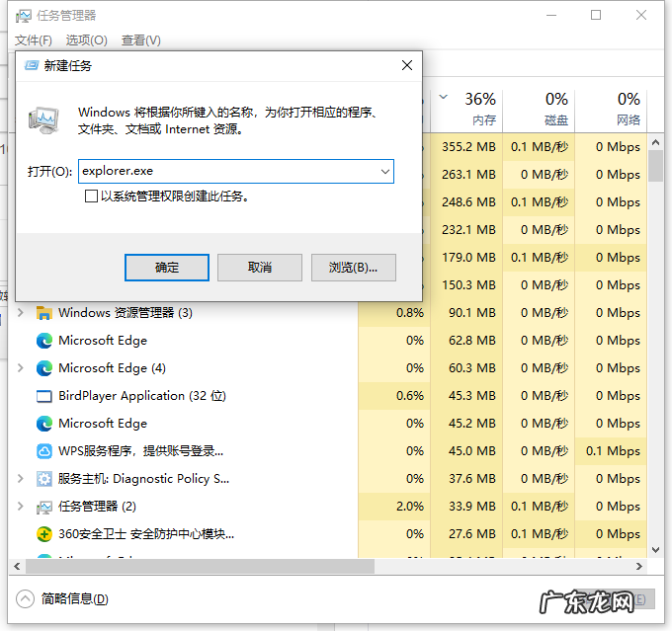Click the Microsoft Edge (4) icon

44,368
